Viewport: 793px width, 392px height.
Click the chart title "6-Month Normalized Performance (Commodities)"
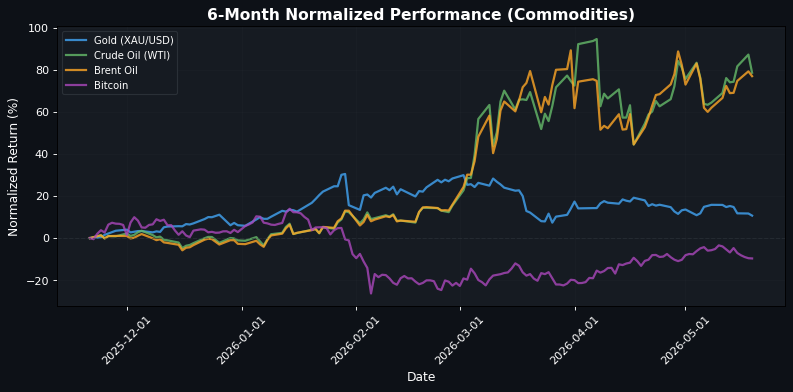tap(420, 15)
